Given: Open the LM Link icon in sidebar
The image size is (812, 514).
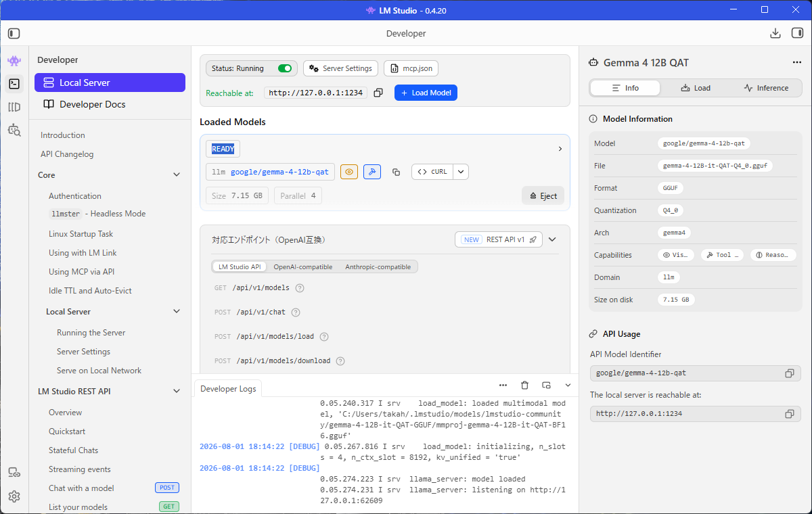Looking at the screenshot, I should [14, 473].
